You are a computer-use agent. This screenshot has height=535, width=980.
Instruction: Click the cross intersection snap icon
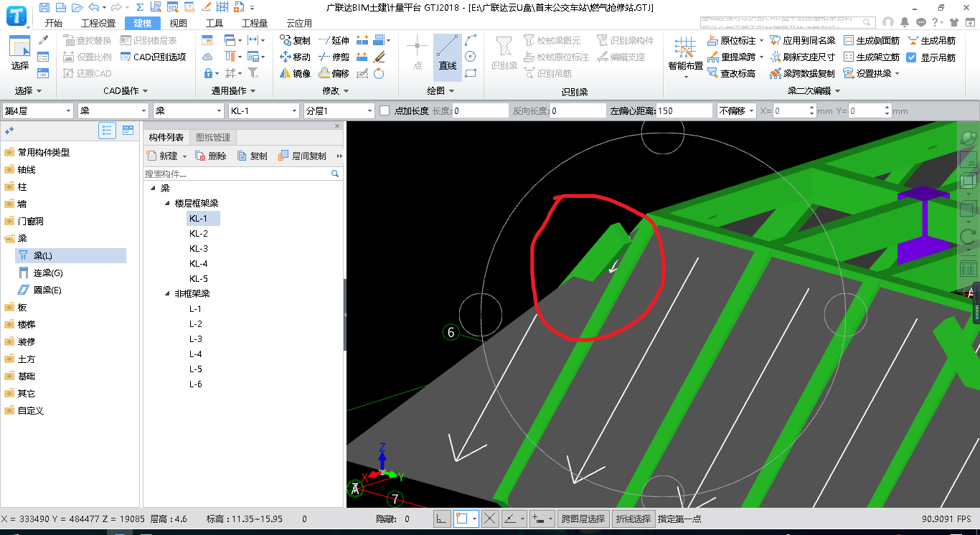(490, 519)
